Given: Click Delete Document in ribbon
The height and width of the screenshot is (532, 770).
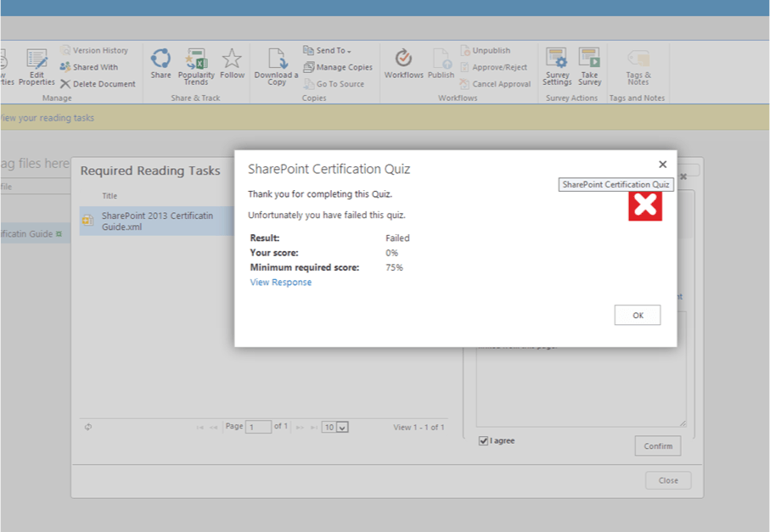Looking at the screenshot, I should pyautogui.click(x=98, y=84).
